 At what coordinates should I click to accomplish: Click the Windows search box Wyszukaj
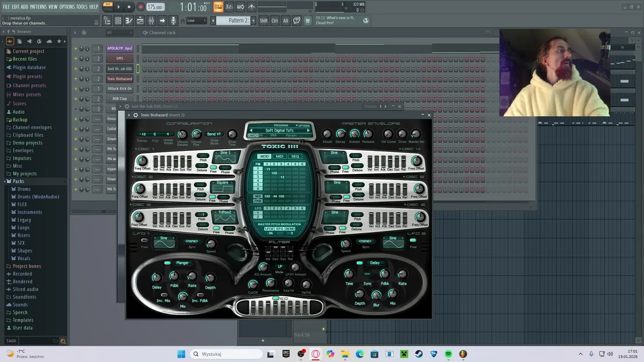(226, 354)
